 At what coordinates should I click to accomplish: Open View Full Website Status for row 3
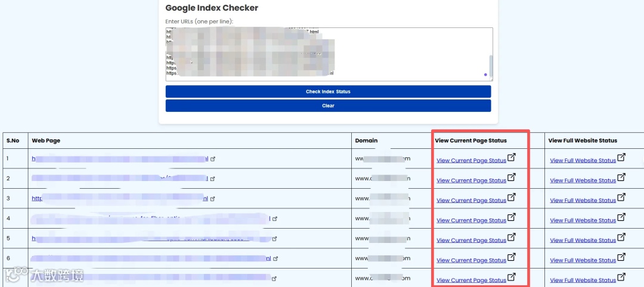(583, 200)
